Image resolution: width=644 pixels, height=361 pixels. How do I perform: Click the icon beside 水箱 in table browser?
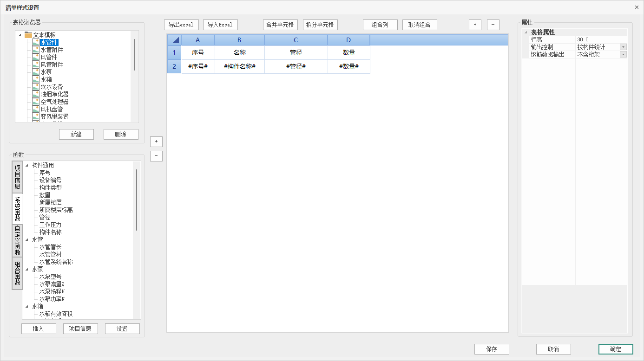coord(36,79)
